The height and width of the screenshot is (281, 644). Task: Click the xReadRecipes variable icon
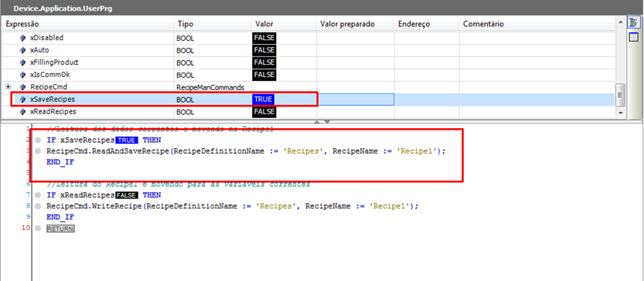click(x=23, y=112)
